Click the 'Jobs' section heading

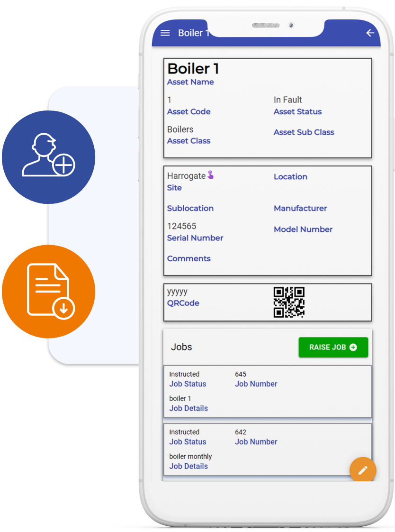181,347
